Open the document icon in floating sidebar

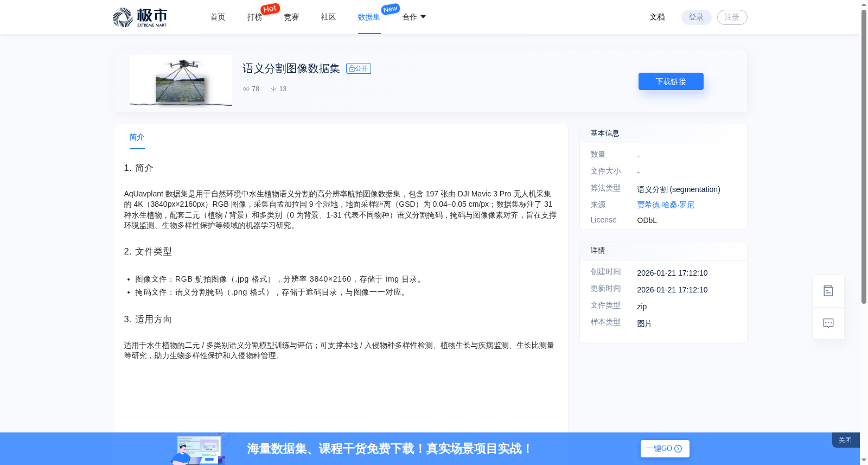click(828, 291)
